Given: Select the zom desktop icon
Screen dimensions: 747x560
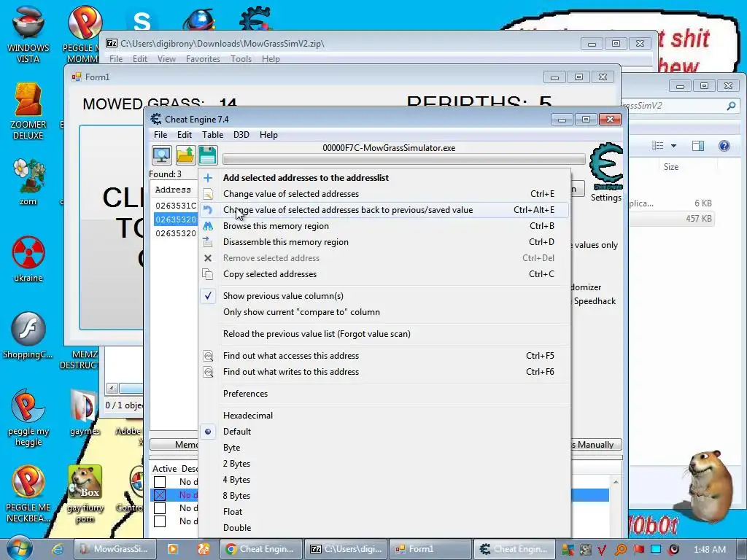Looking at the screenshot, I should pos(28,182).
